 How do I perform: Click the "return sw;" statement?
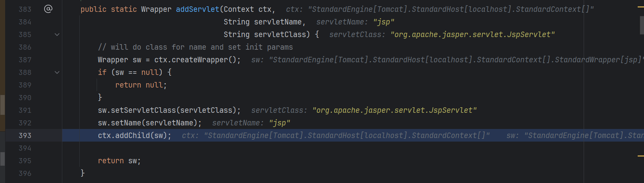click(x=119, y=161)
